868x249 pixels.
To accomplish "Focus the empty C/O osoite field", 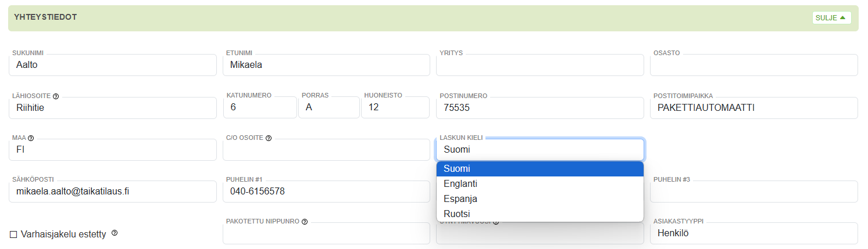I will 326,150.
